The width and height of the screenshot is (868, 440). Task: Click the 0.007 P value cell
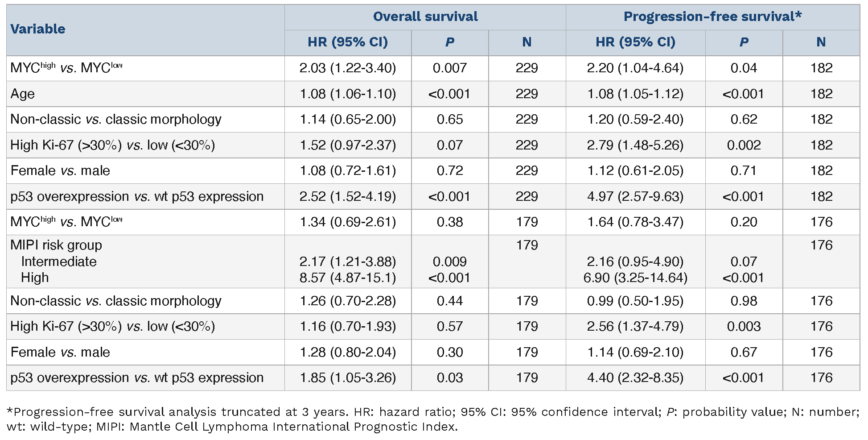click(x=449, y=68)
